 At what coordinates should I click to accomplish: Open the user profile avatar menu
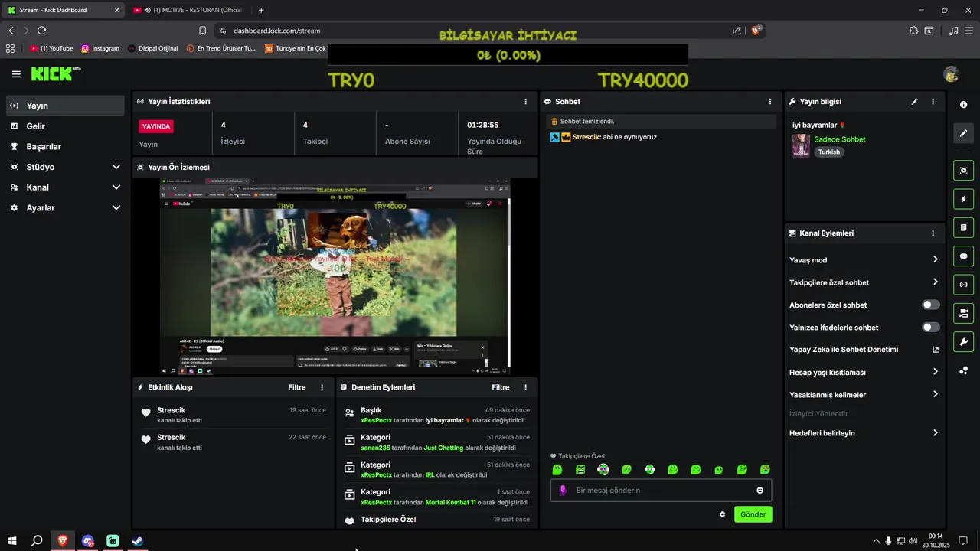pyautogui.click(x=951, y=74)
